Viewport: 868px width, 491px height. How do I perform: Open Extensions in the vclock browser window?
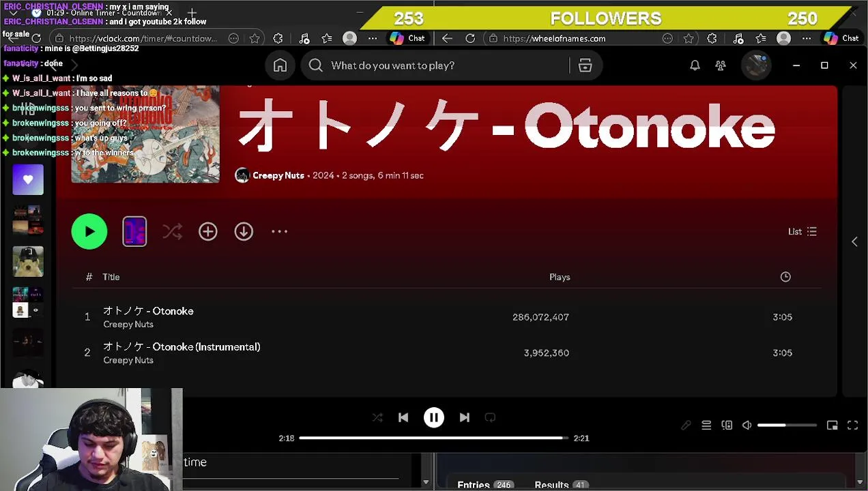[278, 39]
